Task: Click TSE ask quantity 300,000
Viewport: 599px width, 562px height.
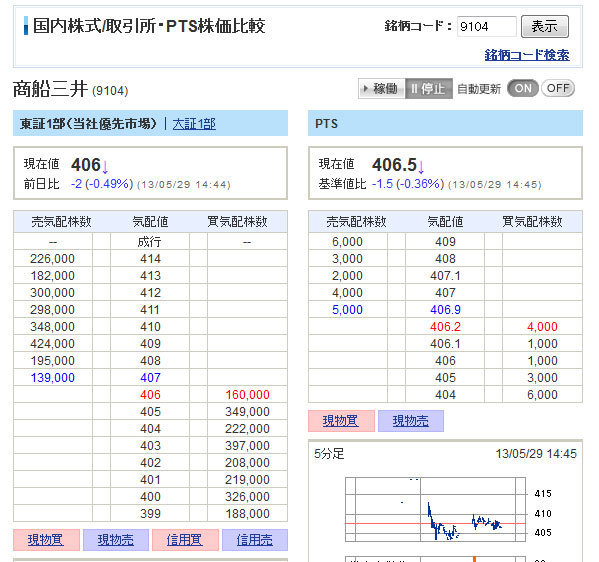Action: 53,293
